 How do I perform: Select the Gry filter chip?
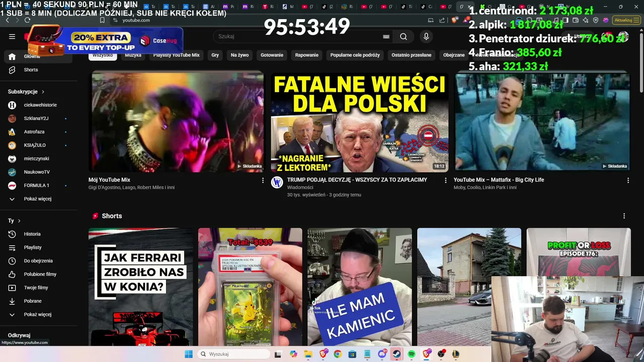point(215,55)
